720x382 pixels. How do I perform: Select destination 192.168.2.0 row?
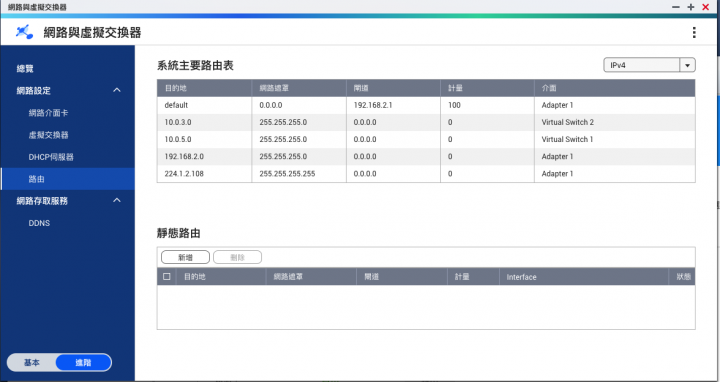tap(426, 157)
